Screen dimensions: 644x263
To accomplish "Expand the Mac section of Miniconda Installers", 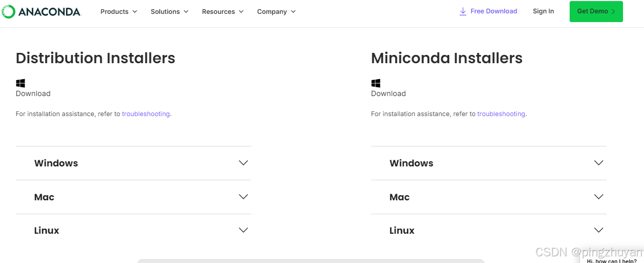I will tap(489, 197).
